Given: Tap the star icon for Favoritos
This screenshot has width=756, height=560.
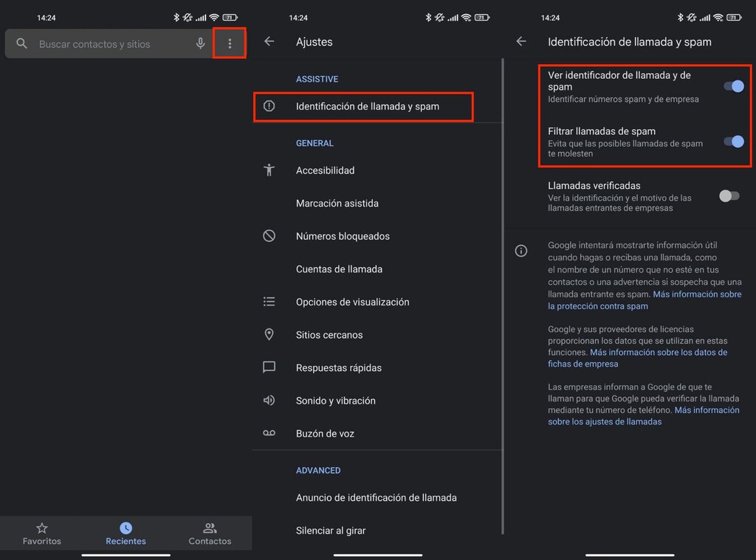Looking at the screenshot, I should (42, 528).
